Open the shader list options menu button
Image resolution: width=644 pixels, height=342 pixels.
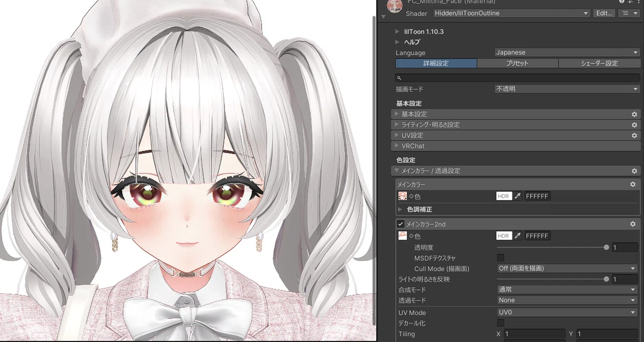[629, 13]
